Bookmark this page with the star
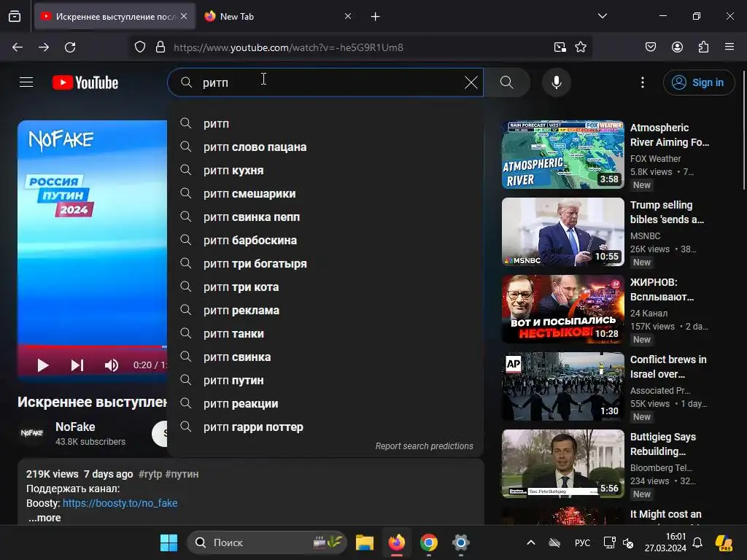This screenshot has width=747, height=560. pos(580,47)
